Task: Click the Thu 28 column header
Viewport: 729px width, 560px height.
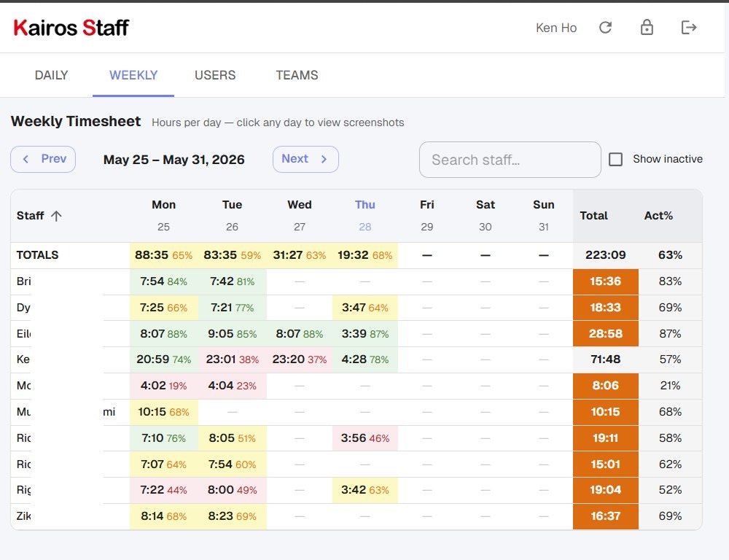Action: [x=365, y=216]
